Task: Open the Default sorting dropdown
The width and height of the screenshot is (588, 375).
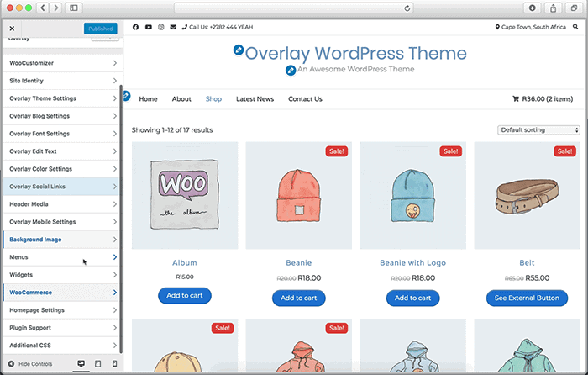Action: pos(538,130)
